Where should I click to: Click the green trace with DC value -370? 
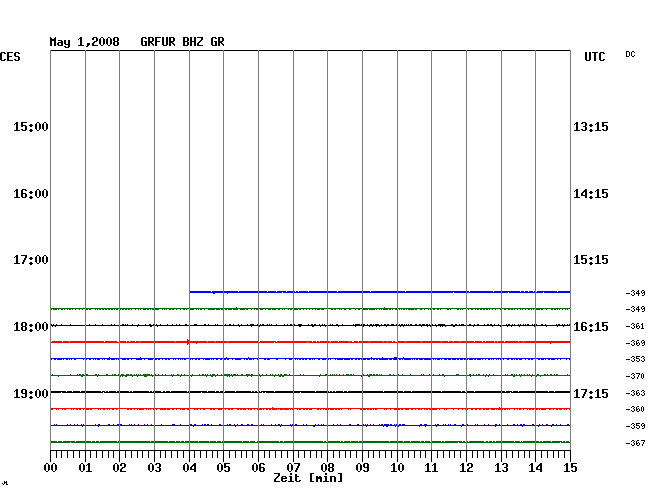coord(310,375)
